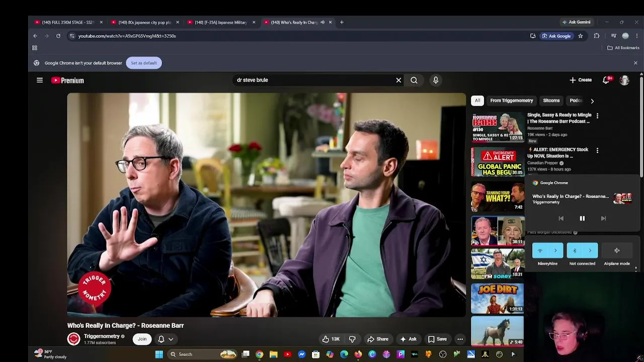Join the Triggernometry channel
Viewport: 644px width, 362px height.
(x=142, y=339)
